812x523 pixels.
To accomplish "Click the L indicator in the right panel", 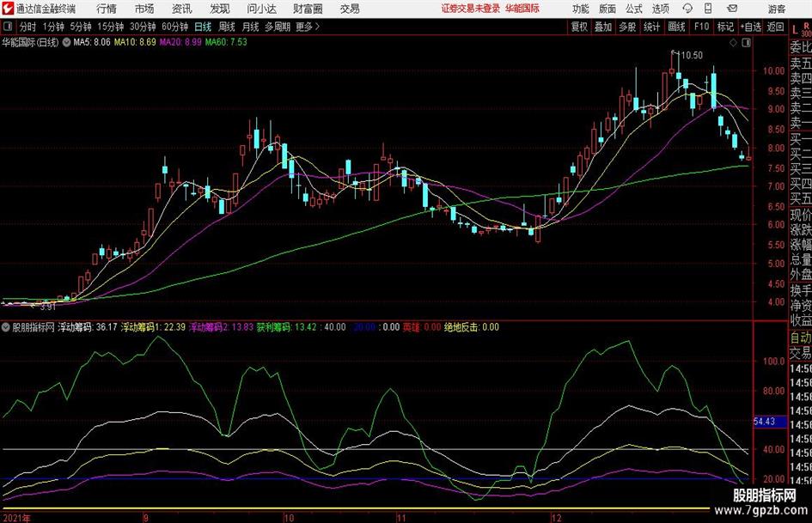I will 795,31.
